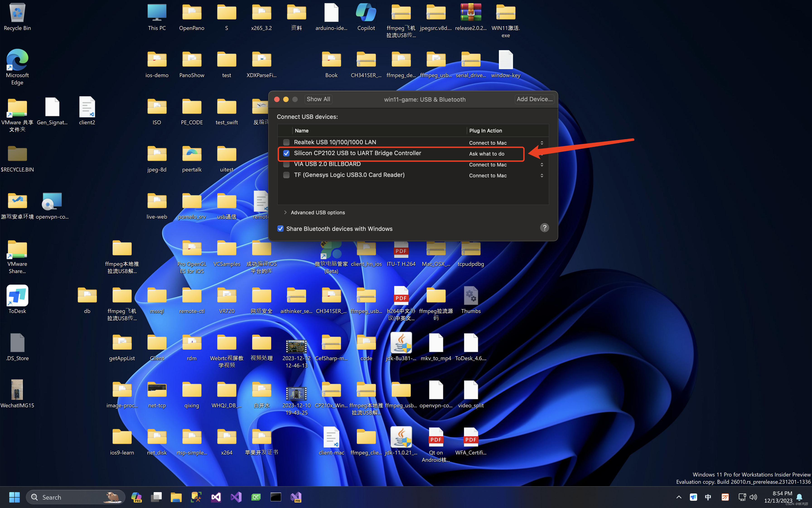Select the 2023-12-12 12-46-13 video thumbnail
This screenshot has width=812, height=508.
(296, 354)
